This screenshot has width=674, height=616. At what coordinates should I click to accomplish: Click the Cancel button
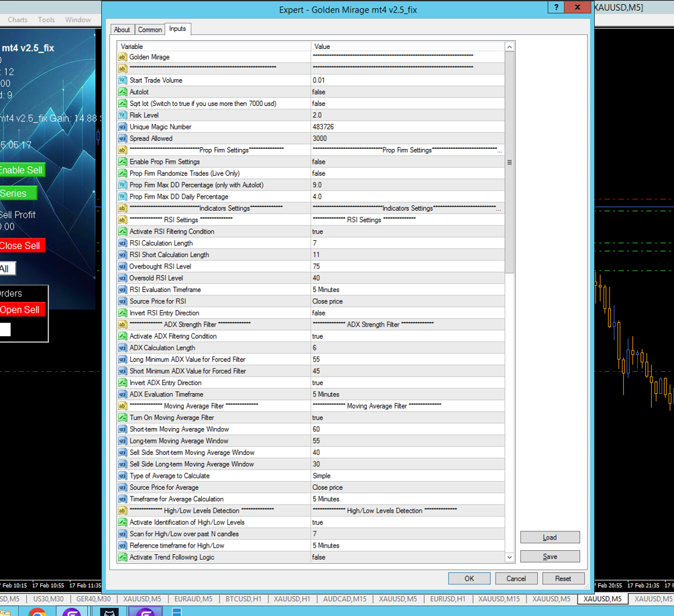(516, 578)
